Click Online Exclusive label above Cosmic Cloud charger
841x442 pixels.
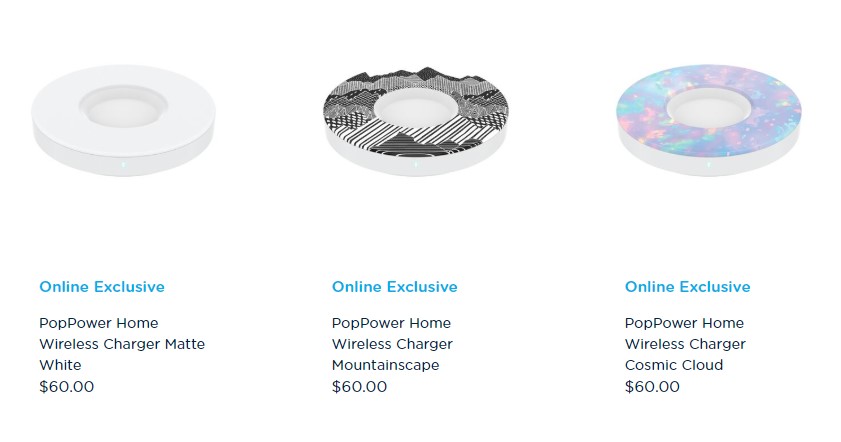(688, 287)
